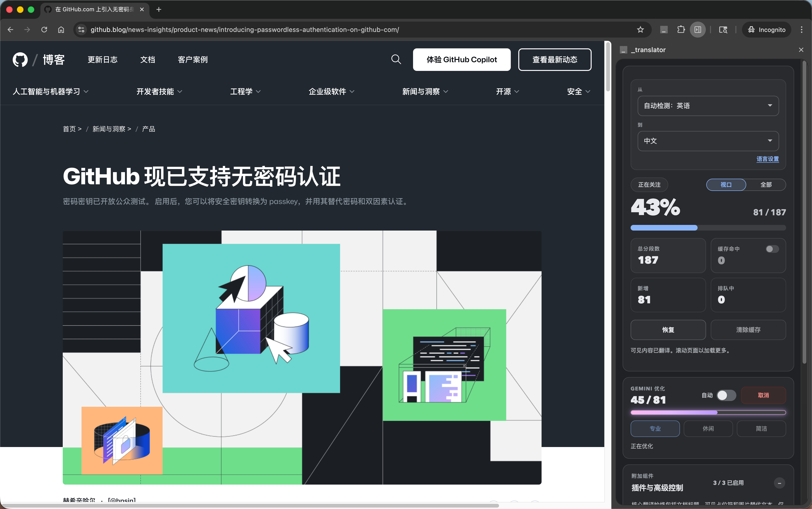
Task: Open the source language 自动检测：英语 dropdown
Action: (708, 106)
